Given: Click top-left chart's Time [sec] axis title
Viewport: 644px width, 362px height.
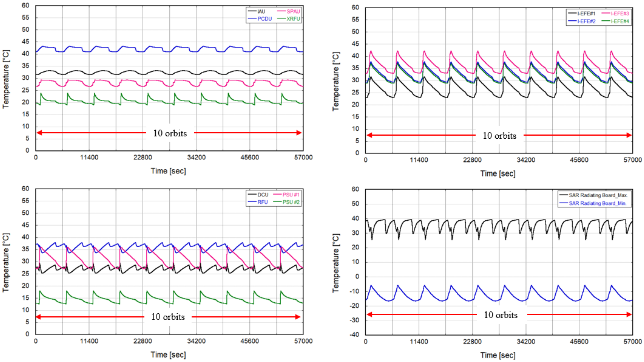Looking at the screenshot, I should (x=168, y=171).
